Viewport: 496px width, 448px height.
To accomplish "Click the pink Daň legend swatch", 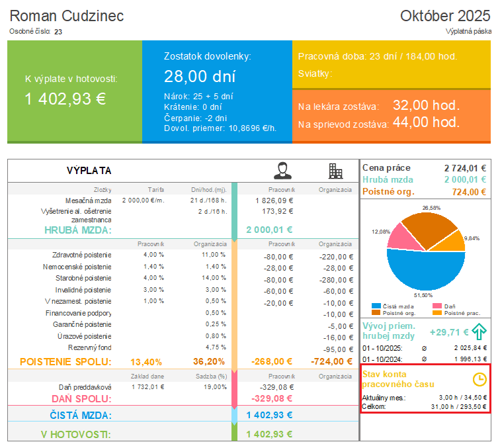I will [x=436, y=306].
